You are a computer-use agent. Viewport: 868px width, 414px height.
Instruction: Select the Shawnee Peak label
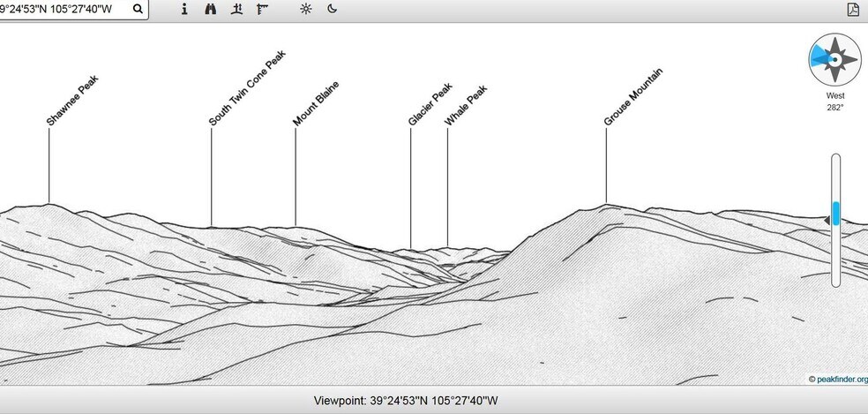[x=72, y=101]
